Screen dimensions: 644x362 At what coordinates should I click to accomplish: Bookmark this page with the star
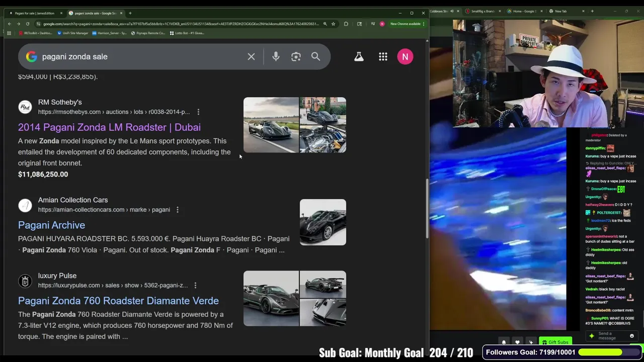(x=333, y=24)
